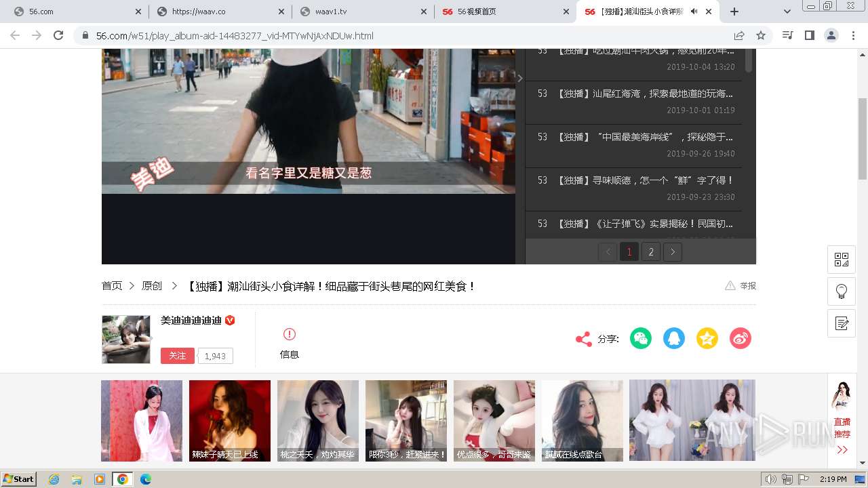Image resolution: width=868 pixels, height=488 pixels.
Task: Share video to Weibo icon
Action: pos(741,338)
